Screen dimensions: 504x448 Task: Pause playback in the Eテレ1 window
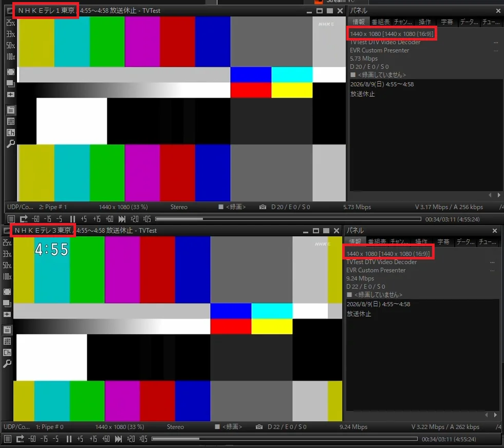pyautogui.click(x=72, y=219)
